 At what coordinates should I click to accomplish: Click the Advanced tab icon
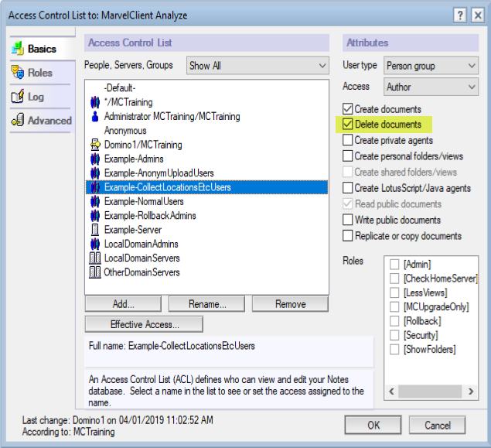pyautogui.click(x=18, y=120)
